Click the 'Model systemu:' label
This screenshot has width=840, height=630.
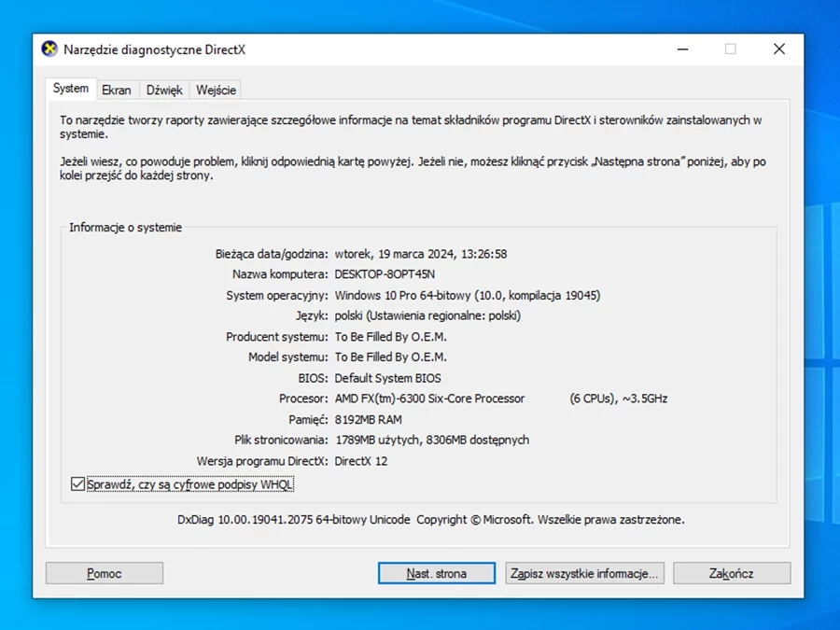click(x=288, y=357)
